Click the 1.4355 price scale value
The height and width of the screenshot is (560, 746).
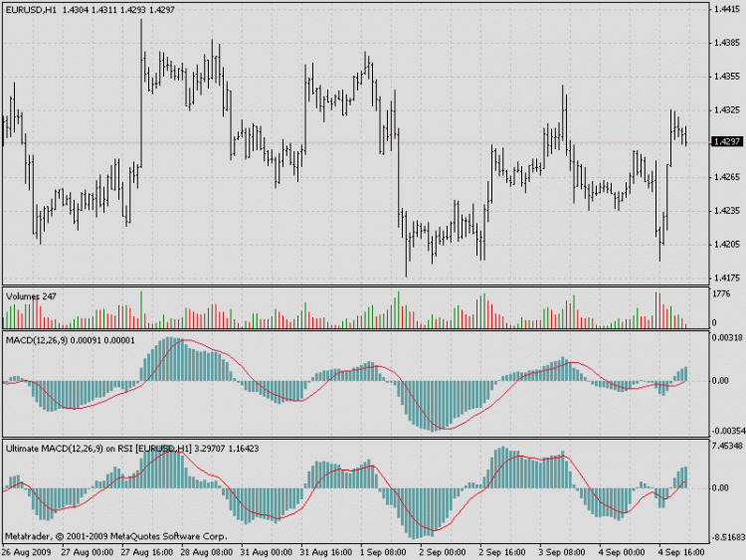[x=724, y=76]
